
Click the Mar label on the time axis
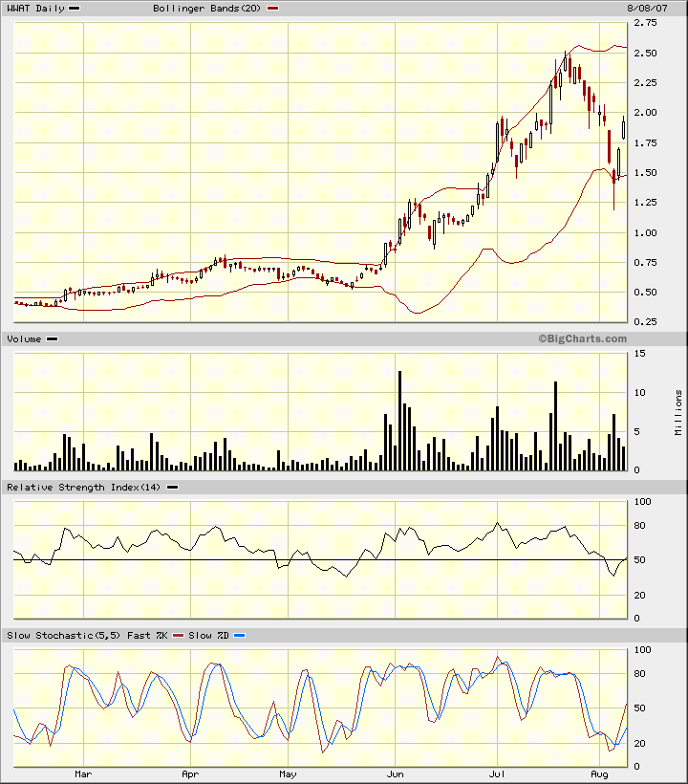click(83, 773)
